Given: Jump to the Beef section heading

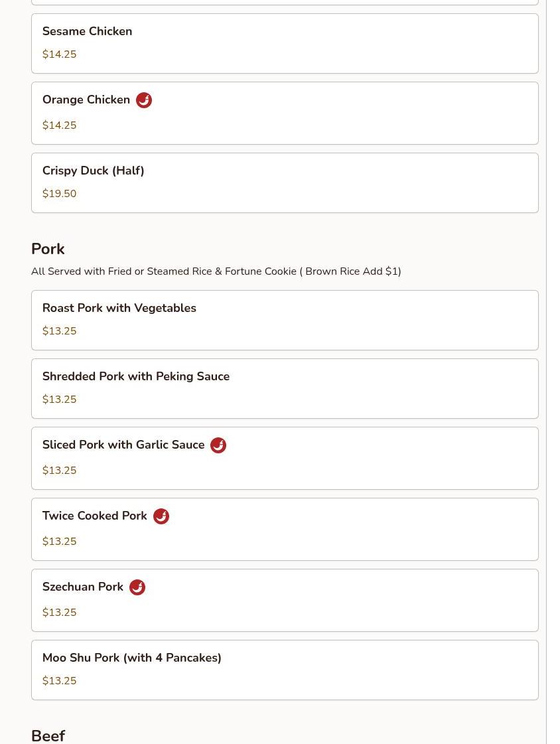Looking at the screenshot, I should coord(48,735).
